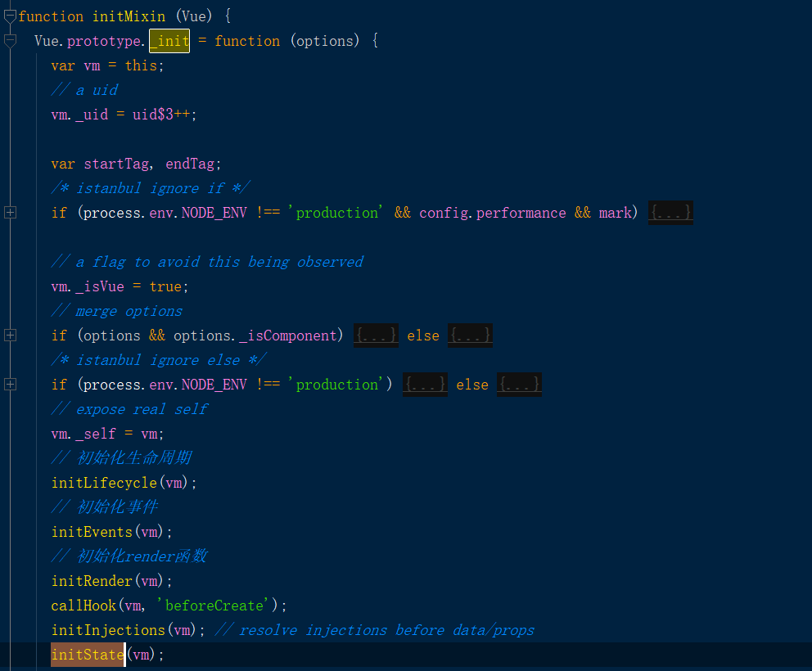The width and height of the screenshot is (812, 671).
Task: Open collapsed else block on _isComponent line
Action: tap(470, 335)
